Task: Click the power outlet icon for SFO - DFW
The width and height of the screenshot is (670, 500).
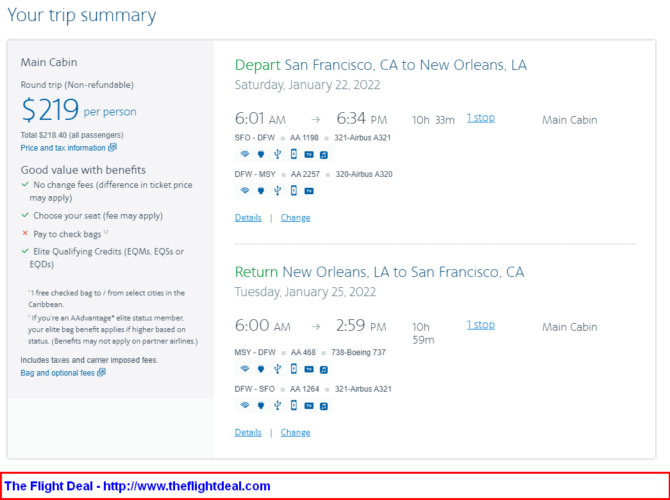Action: [261, 154]
